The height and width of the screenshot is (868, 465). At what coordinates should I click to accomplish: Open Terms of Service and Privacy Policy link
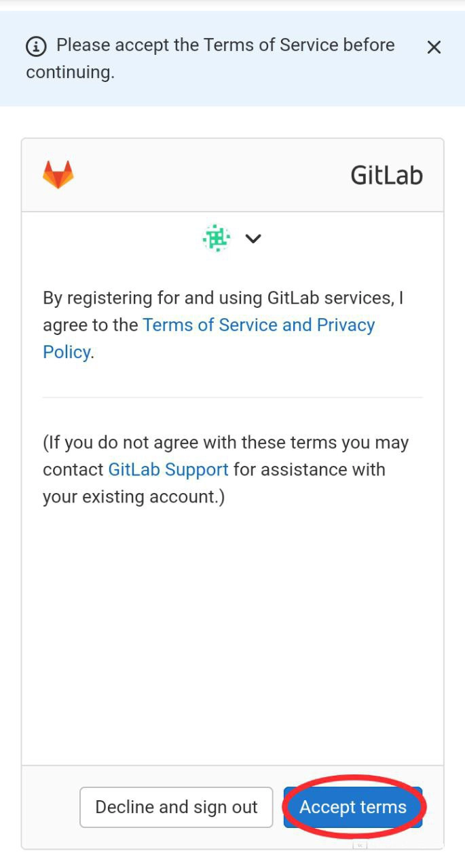tap(259, 325)
